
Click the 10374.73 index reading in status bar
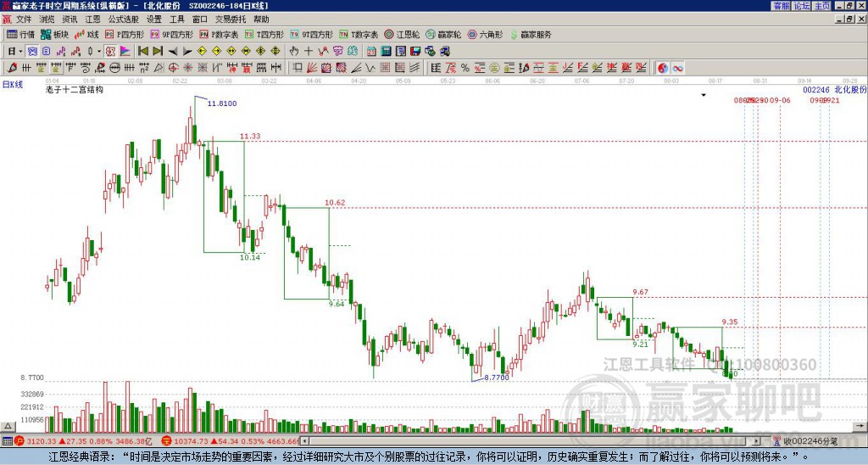[190, 441]
